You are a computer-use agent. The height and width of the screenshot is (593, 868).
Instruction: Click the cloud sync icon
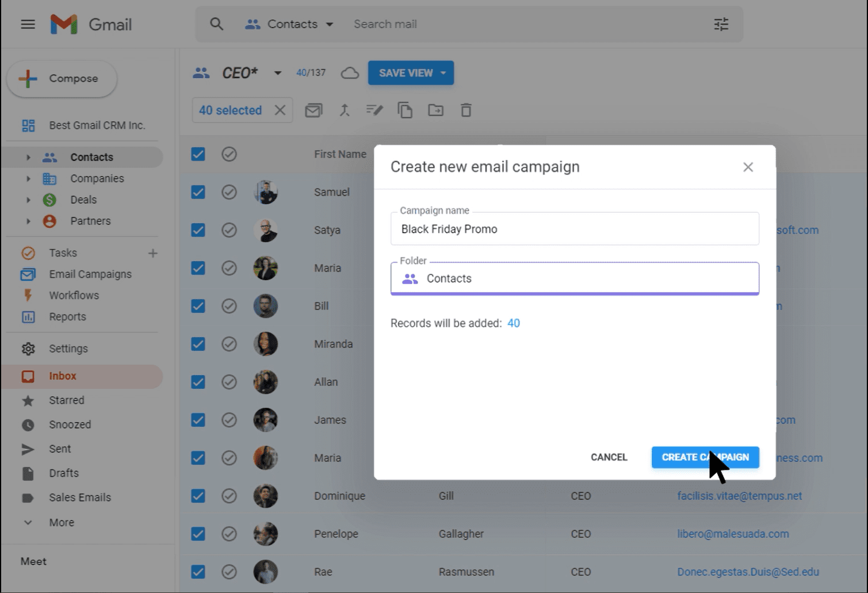350,73
